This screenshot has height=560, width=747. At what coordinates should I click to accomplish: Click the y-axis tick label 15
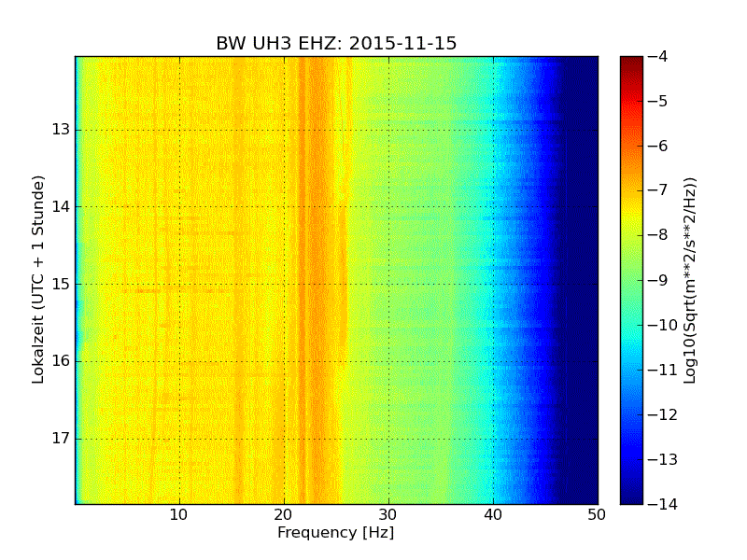point(61,284)
